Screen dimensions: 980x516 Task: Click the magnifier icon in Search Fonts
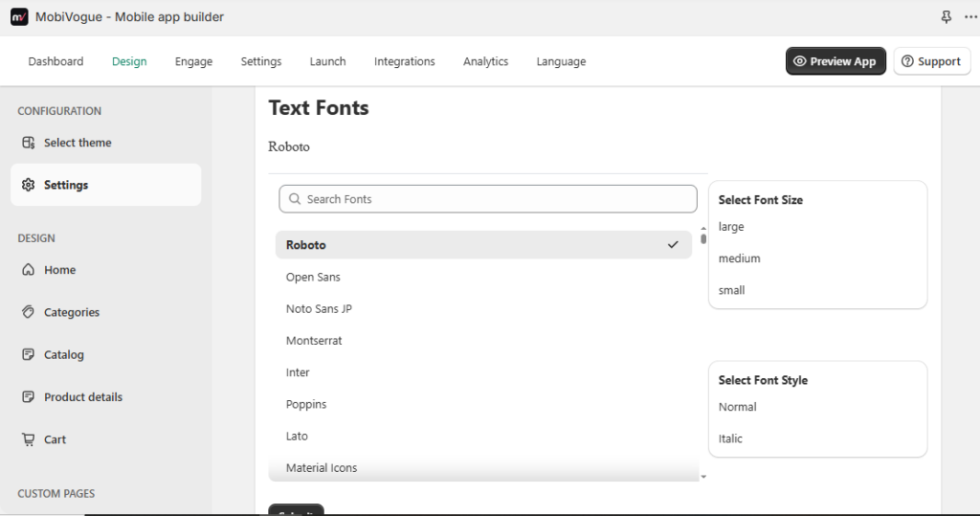pyautogui.click(x=295, y=199)
